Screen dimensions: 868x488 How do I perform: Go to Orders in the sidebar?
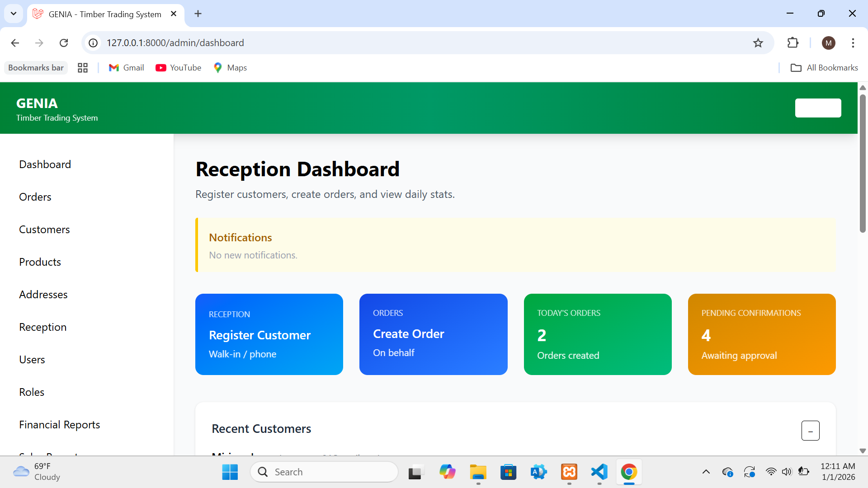[35, 197]
